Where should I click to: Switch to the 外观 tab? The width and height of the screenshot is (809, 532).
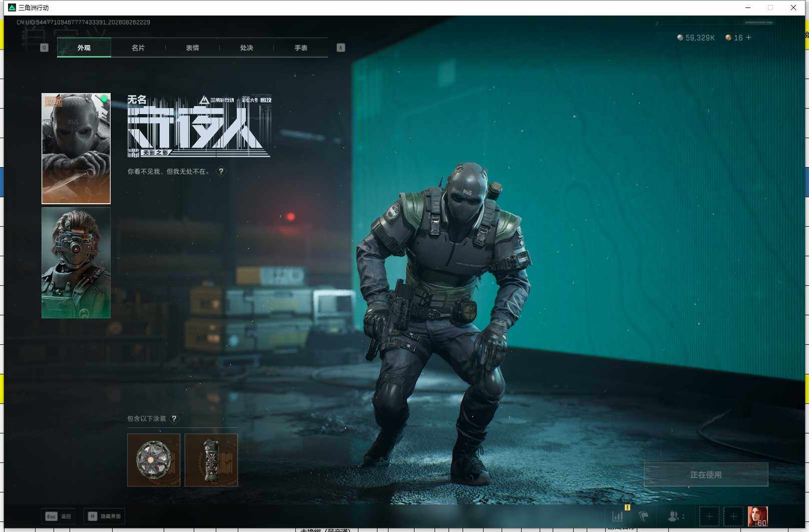pyautogui.click(x=84, y=48)
